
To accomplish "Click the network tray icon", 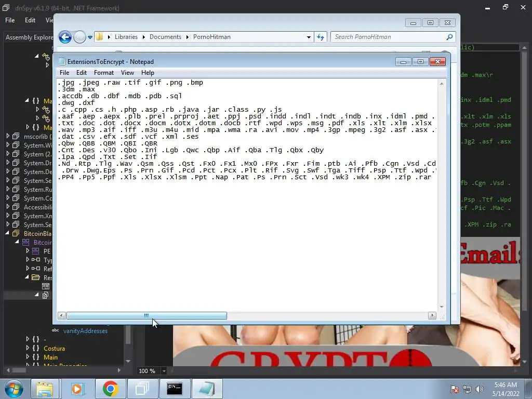I will point(467,389).
